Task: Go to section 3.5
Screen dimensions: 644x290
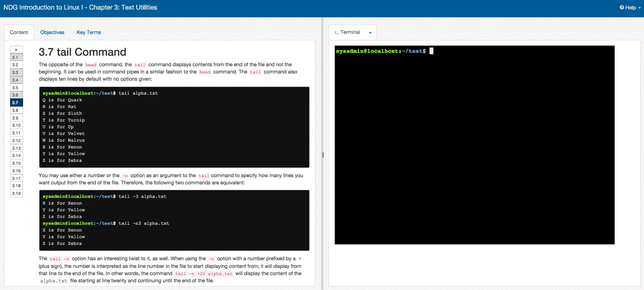Action: coord(16,87)
